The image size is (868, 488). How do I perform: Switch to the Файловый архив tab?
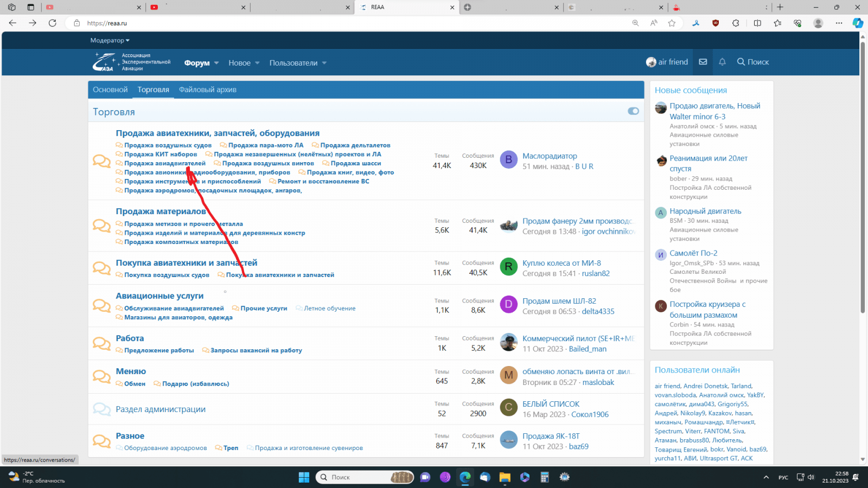click(208, 89)
